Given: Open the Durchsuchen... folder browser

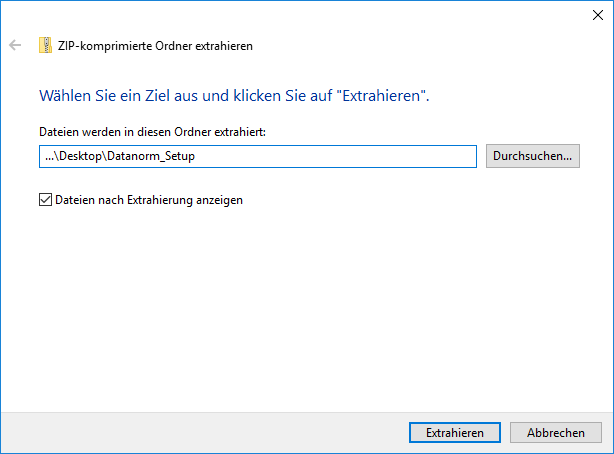Looking at the screenshot, I should pyautogui.click(x=533, y=156).
